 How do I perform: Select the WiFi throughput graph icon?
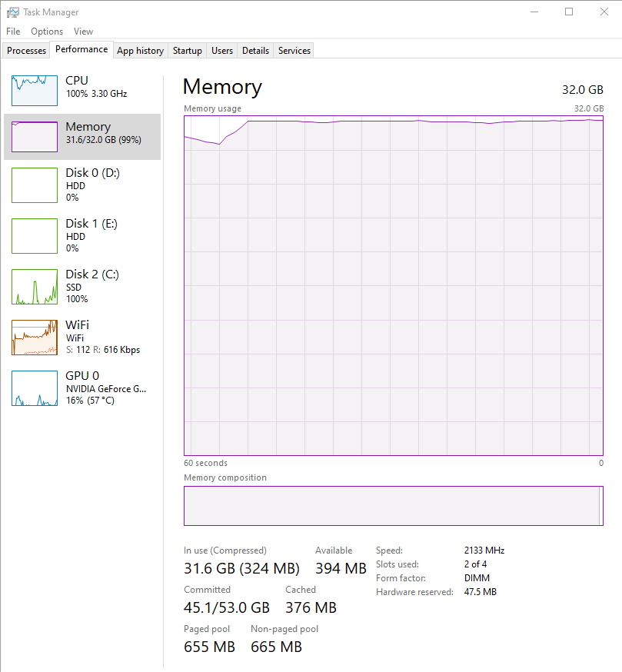[35, 338]
